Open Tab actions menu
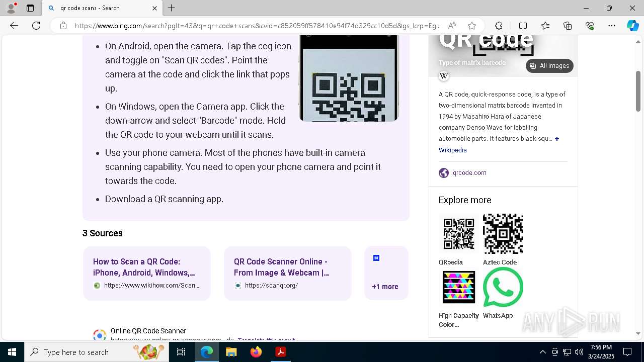This screenshot has height=362, width=644. point(30,8)
